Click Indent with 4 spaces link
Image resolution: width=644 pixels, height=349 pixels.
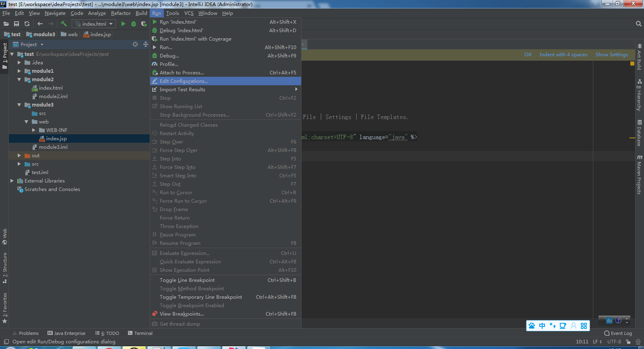[x=563, y=55]
